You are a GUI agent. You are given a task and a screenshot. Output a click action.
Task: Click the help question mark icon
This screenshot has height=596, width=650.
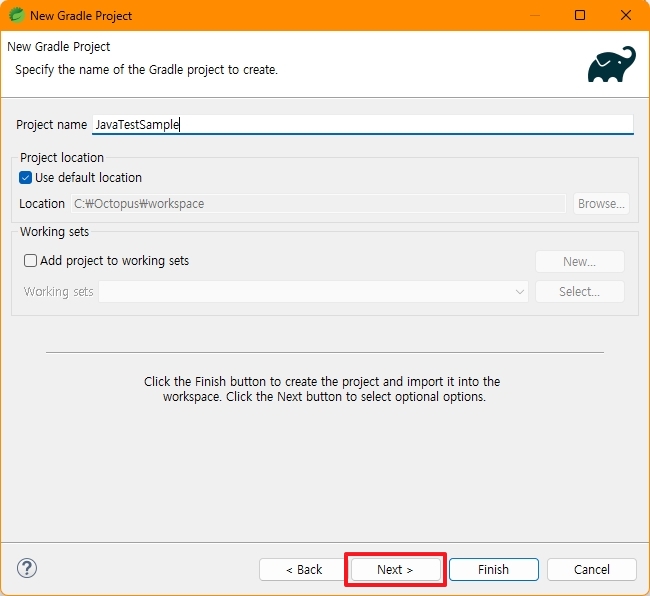click(x=27, y=568)
